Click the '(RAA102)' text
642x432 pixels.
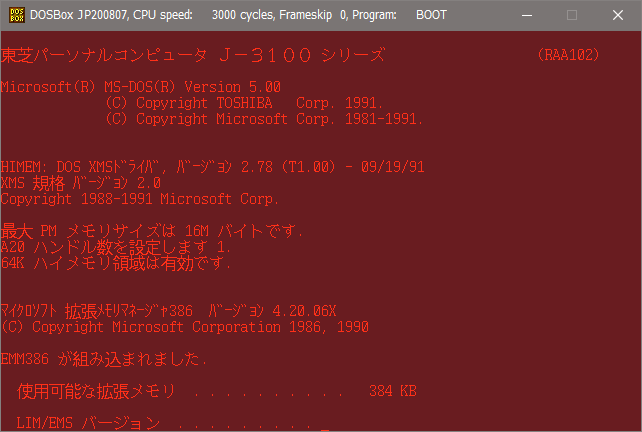pos(568,55)
